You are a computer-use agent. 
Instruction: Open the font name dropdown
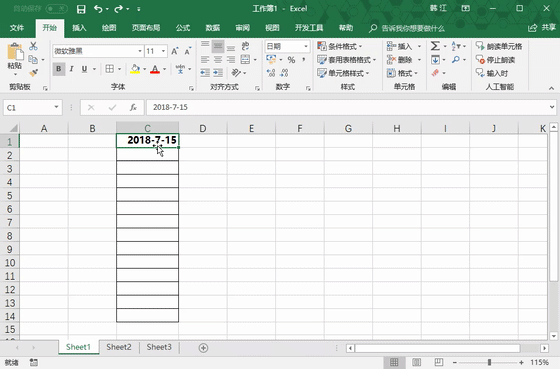(x=140, y=51)
